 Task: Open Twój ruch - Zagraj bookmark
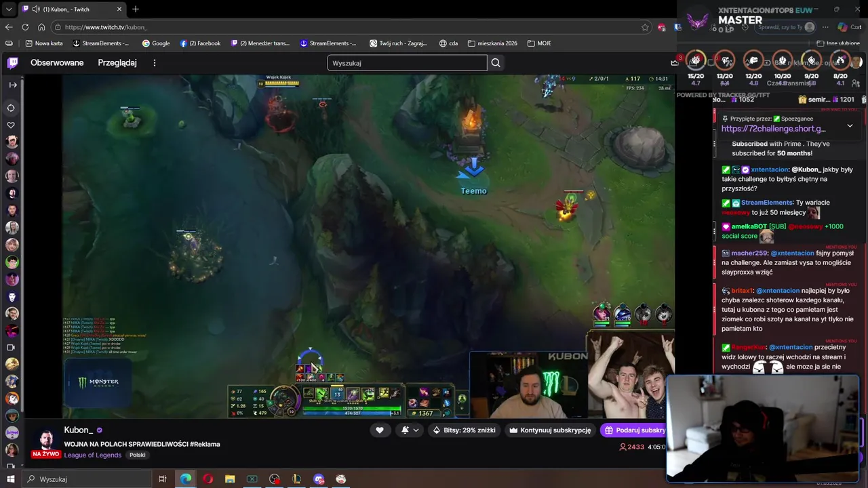click(398, 43)
